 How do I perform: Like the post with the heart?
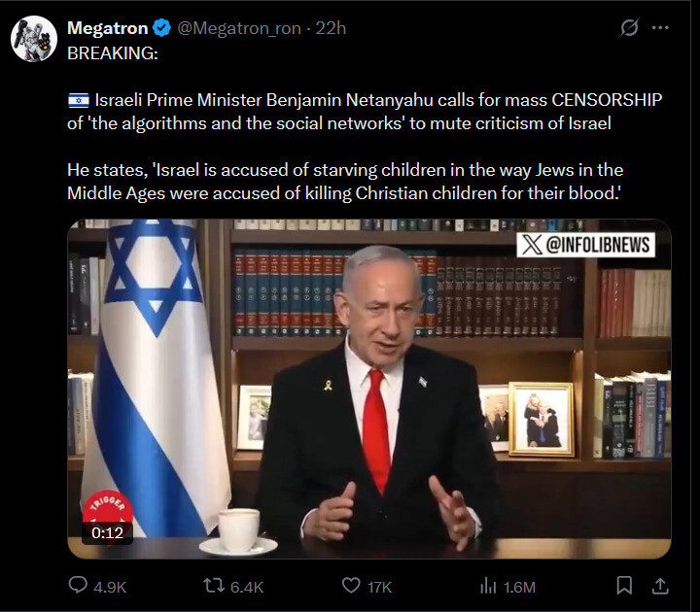click(x=351, y=585)
